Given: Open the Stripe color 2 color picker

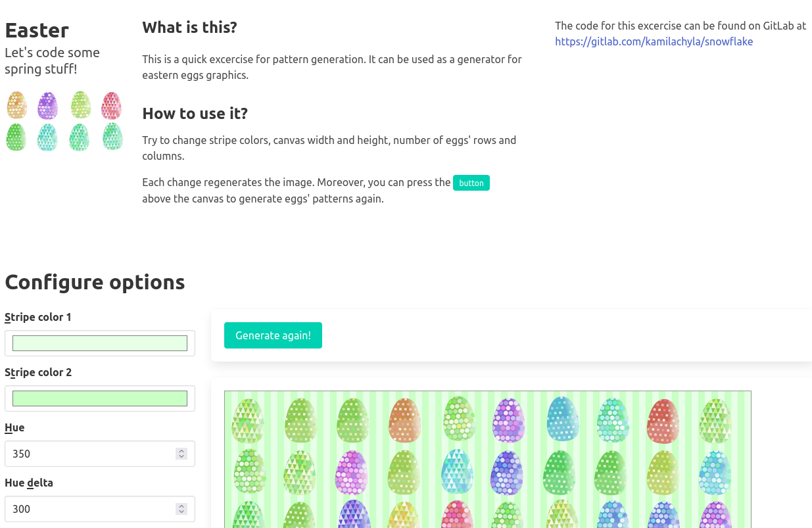Looking at the screenshot, I should tap(99, 398).
